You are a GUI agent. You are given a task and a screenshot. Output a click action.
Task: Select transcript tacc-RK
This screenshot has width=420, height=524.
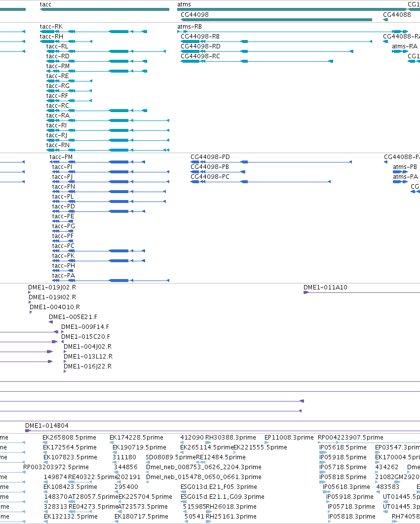[x=93, y=32]
